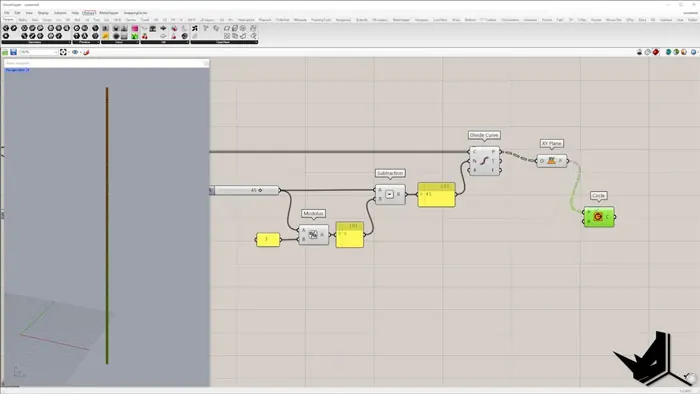The image size is (700, 394).
Task: Click the green document preview settings icon
Action: click(x=676, y=52)
